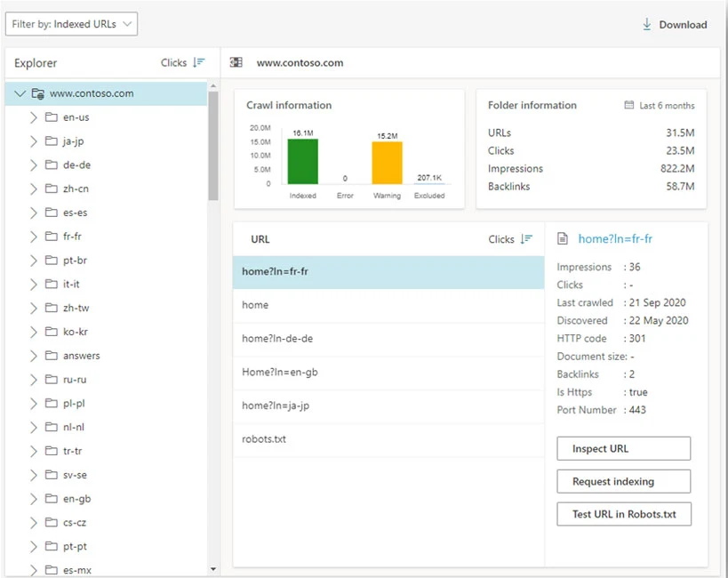Screen dimensions: 728x578
Task: Expand the ja-jp folder
Action: [x=33, y=141]
